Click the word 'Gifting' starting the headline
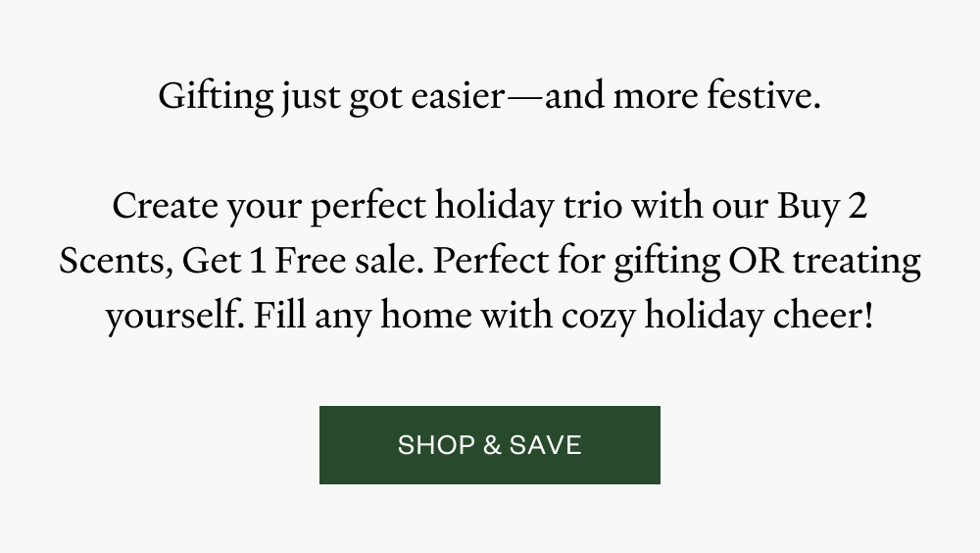 coord(215,97)
